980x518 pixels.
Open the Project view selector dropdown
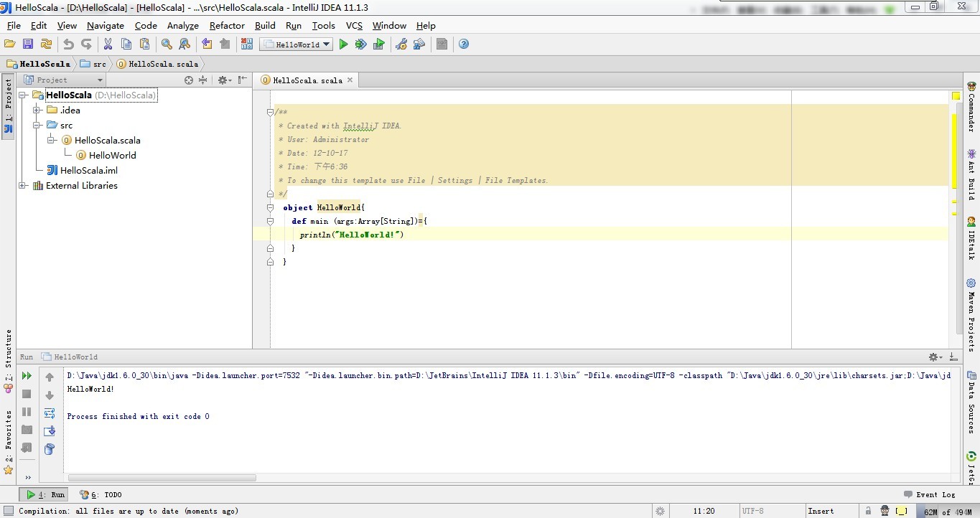tap(64, 80)
